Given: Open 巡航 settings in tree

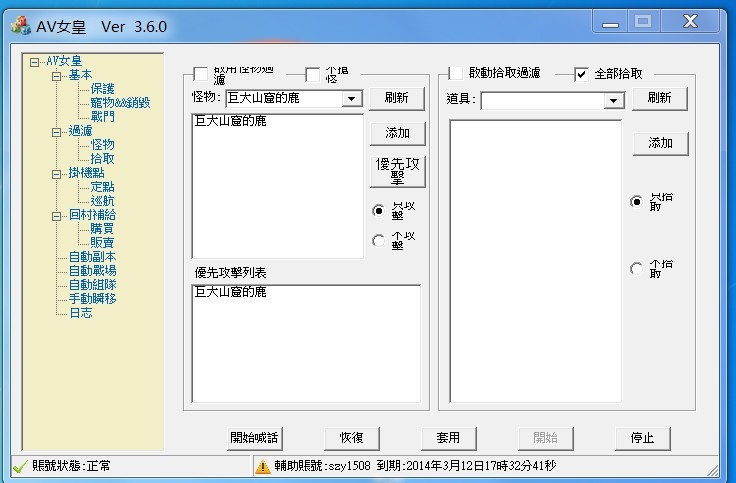Looking at the screenshot, I should click(x=102, y=201).
